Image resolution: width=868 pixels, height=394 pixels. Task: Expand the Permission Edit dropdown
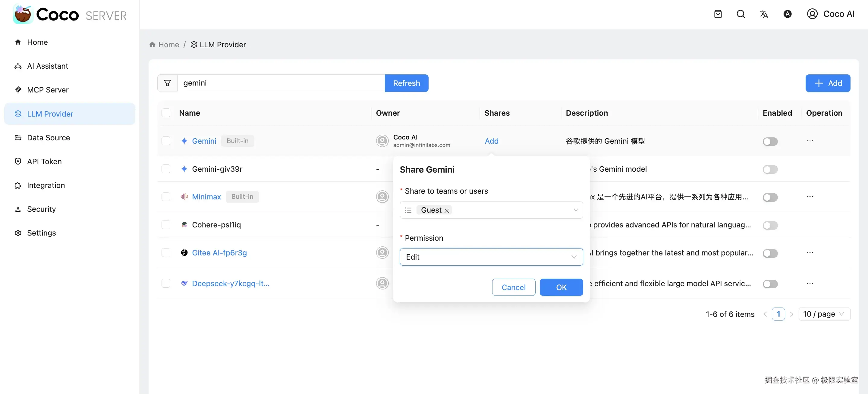491,257
